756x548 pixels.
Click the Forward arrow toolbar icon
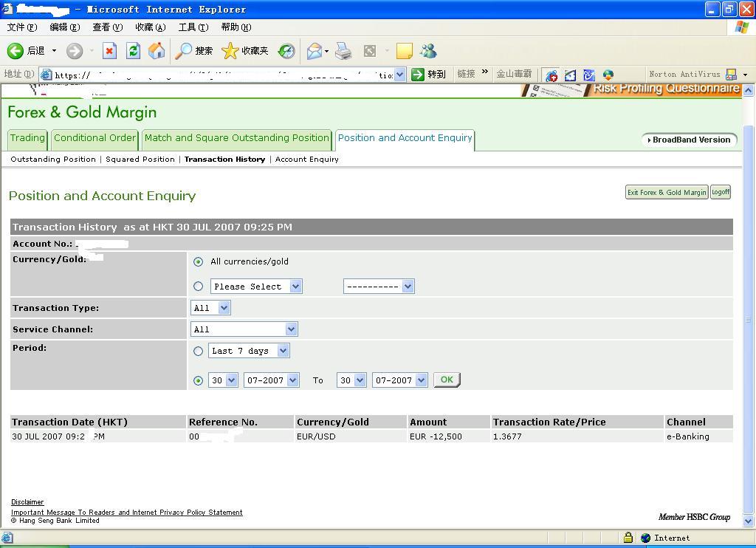75,51
